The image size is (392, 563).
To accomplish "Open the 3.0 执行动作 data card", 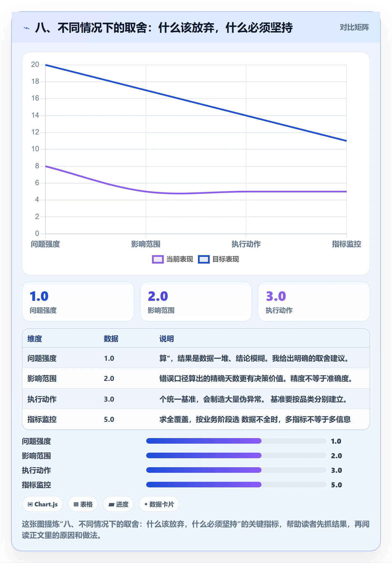I will click(x=314, y=301).
